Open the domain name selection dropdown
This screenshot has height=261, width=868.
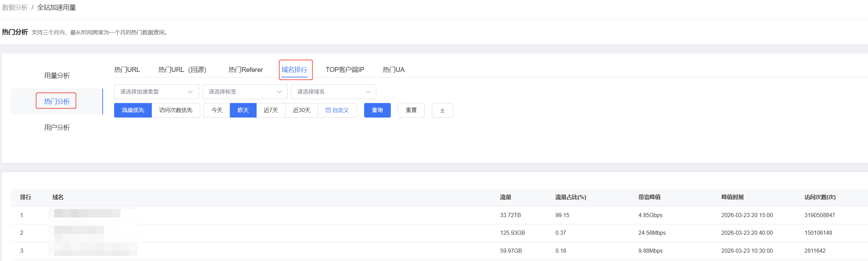point(333,92)
